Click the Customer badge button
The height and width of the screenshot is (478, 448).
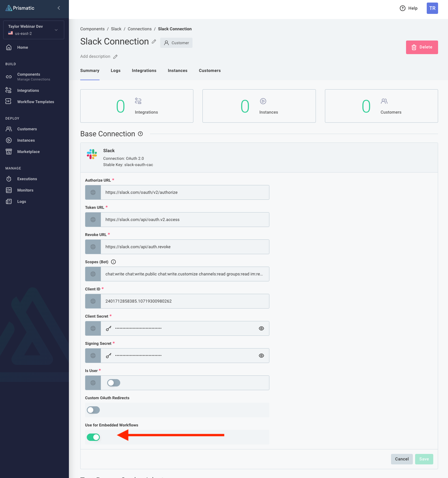pos(176,43)
